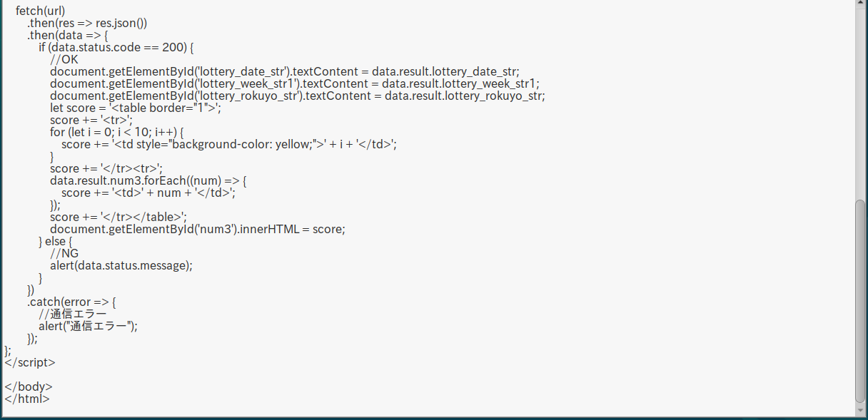Click the '//NG' comment line

pyautogui.click(x=64, y=254)
